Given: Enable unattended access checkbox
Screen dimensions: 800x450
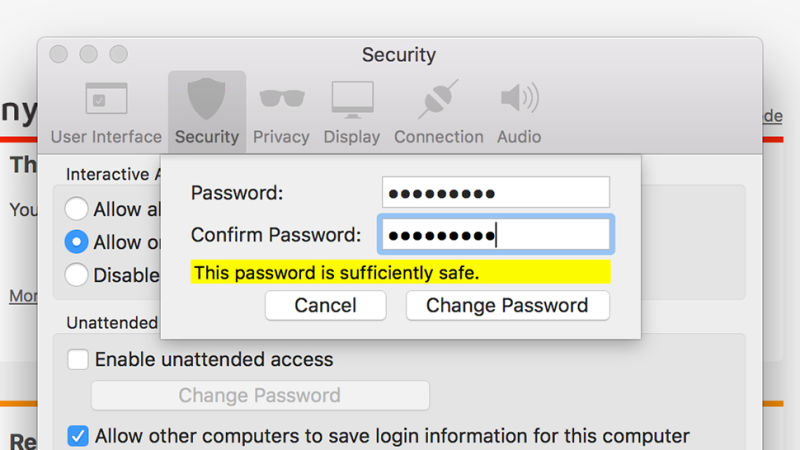Looking at the screenshot, I should click(78, 359).
